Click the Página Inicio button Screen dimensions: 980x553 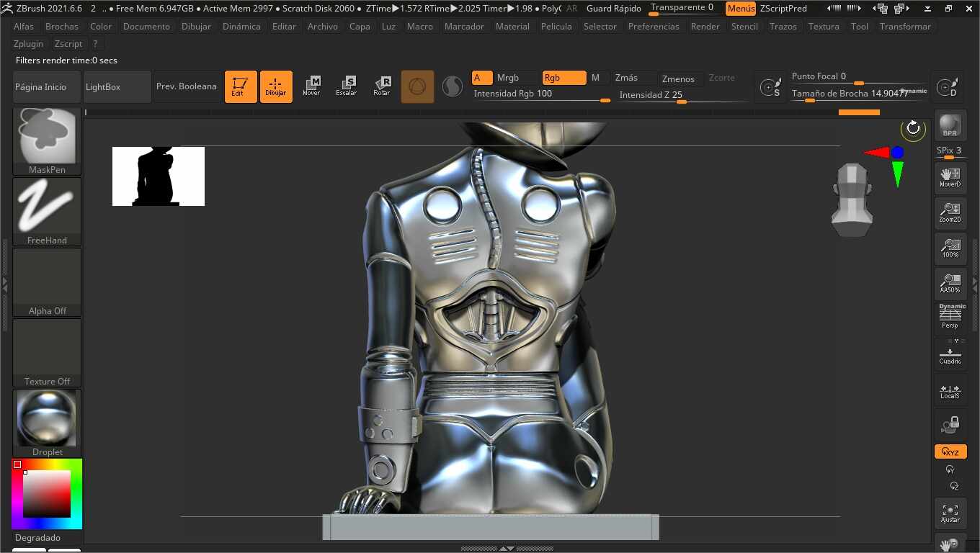tap(47, 86)
